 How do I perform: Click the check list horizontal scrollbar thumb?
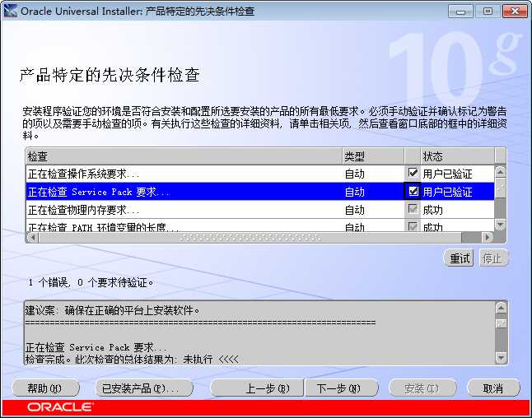coord(250,237)
